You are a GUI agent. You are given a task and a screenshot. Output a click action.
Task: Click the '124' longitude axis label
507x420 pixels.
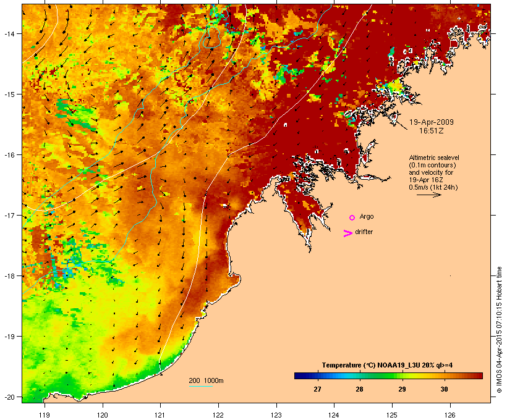(x=334, y=415)
